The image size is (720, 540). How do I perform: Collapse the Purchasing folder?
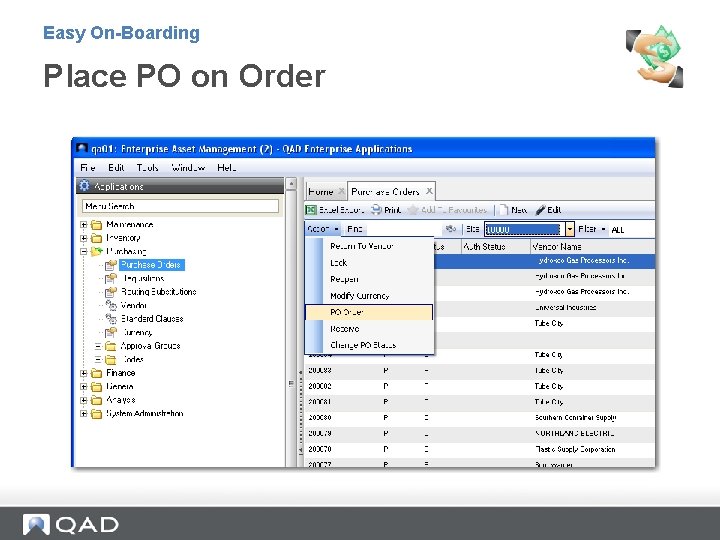coord(84,251)
